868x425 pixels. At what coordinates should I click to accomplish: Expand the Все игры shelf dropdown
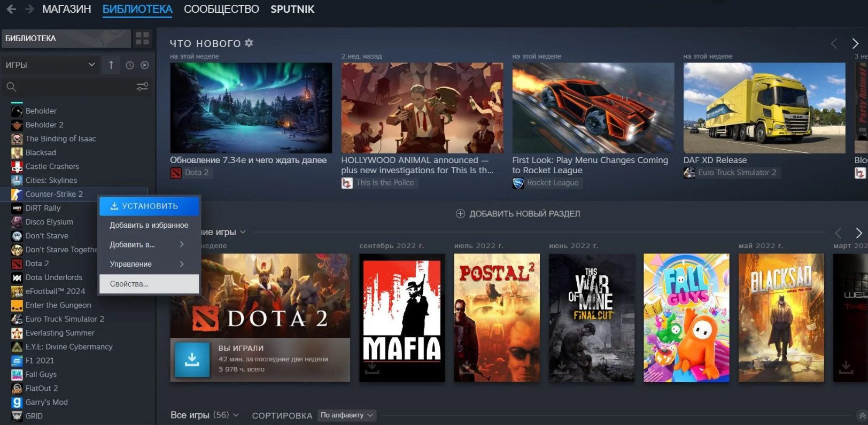[236, 415]
